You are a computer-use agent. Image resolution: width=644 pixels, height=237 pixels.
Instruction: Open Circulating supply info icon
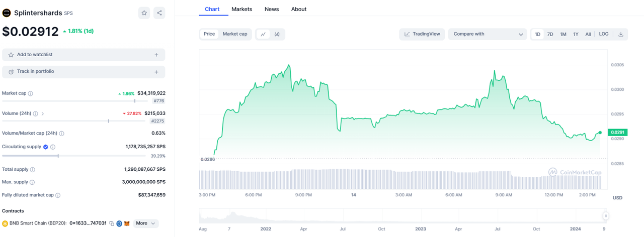(x=53, y=147)
